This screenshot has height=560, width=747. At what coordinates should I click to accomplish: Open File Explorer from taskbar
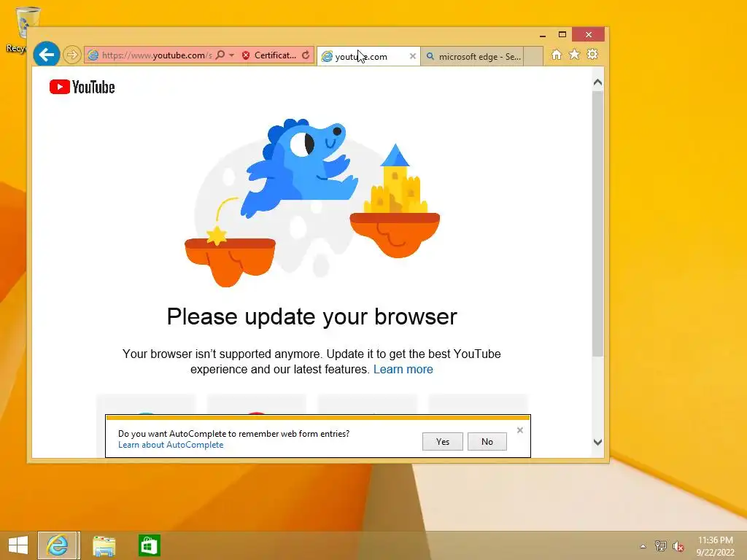[104, 545]
